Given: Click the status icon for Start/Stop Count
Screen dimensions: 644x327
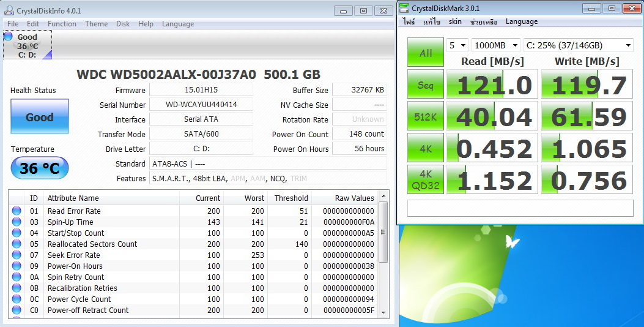Looking at the screenshot, I should [17, 233].
